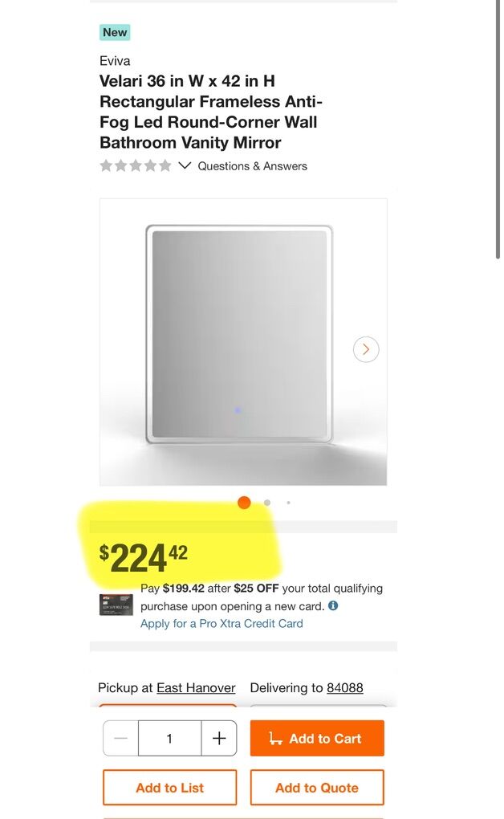The height and width of the screenshot is (819, 504).
Task: Show the next product image arrow
Action: pos(366,349)
